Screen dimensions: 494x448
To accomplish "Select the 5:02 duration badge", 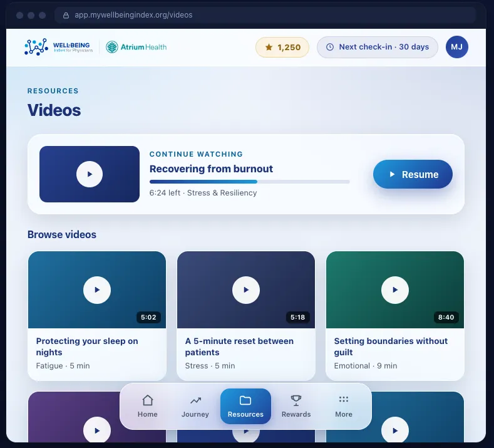I will click(148, 317).
